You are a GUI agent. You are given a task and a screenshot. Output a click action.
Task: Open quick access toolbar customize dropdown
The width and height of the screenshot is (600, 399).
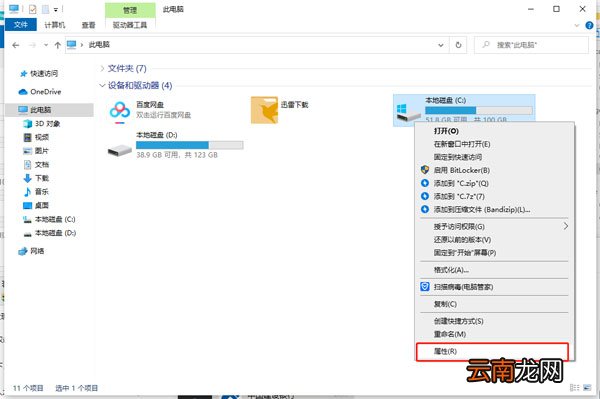[56, 10]
